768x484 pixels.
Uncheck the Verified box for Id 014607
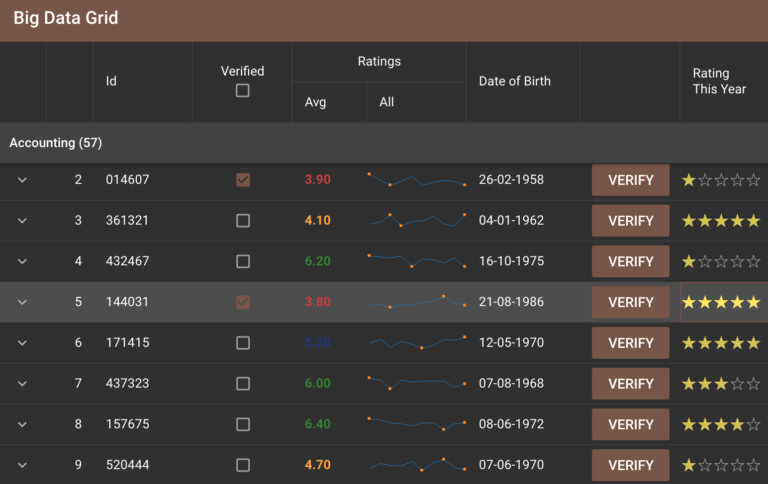coord(242,180)
